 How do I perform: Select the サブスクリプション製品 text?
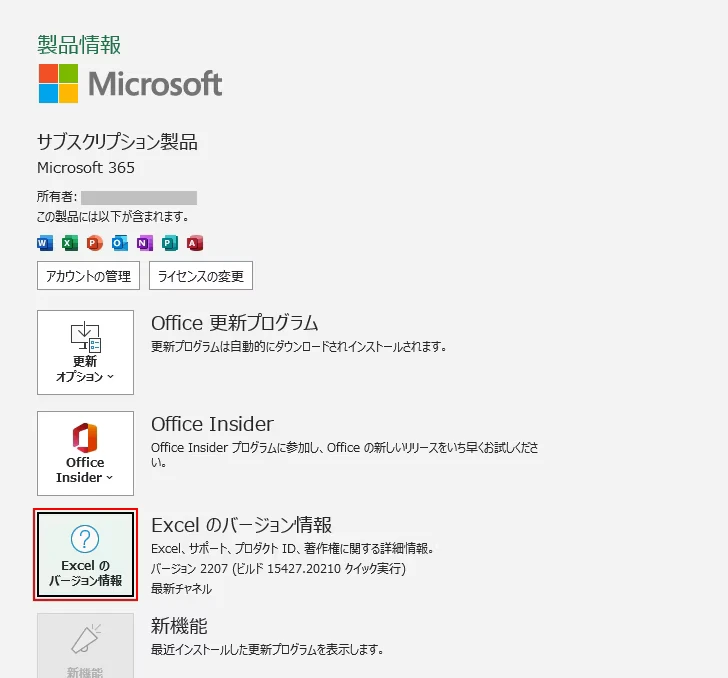coord(117,142)
